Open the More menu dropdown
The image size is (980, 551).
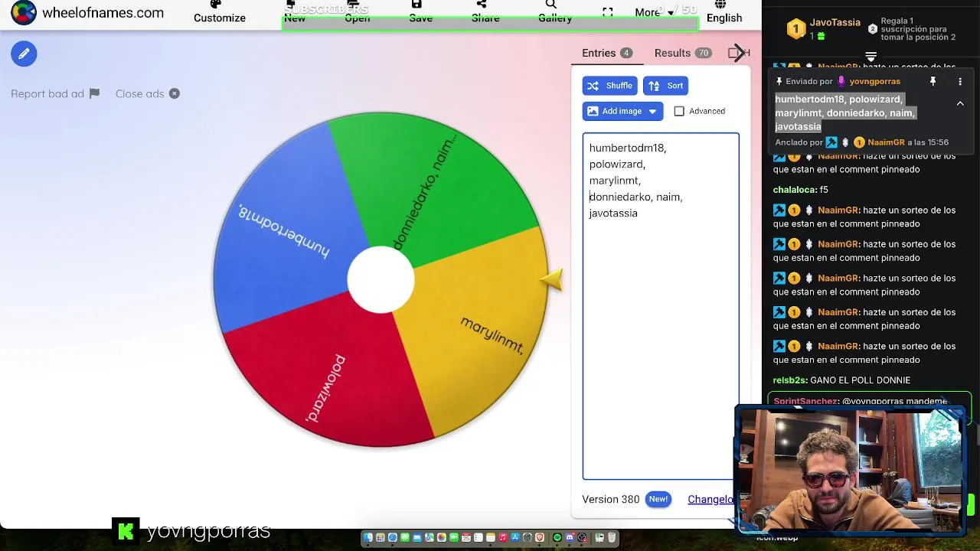coord(655,12)
